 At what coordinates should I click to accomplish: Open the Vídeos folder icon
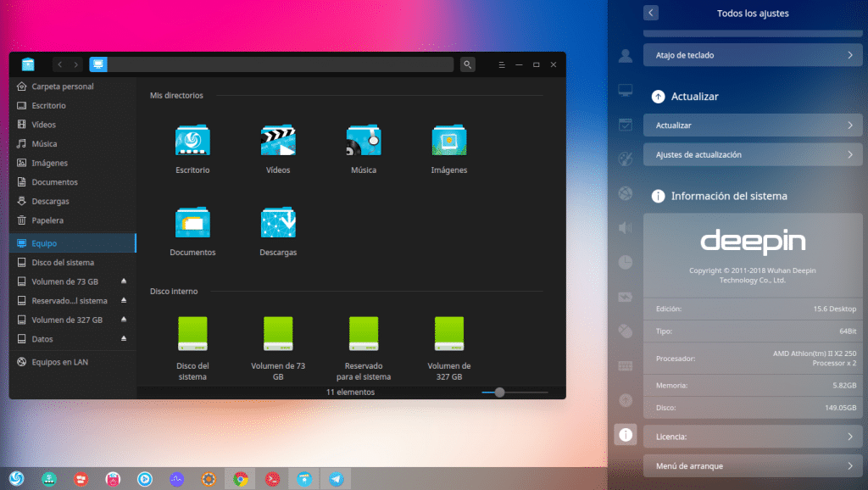coord(278,141)
